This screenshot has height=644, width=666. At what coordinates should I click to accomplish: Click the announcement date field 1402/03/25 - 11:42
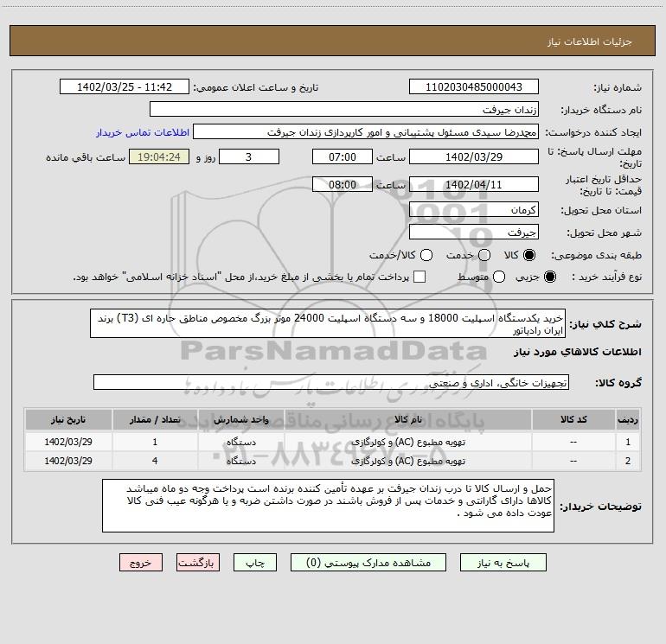point(125,87)
